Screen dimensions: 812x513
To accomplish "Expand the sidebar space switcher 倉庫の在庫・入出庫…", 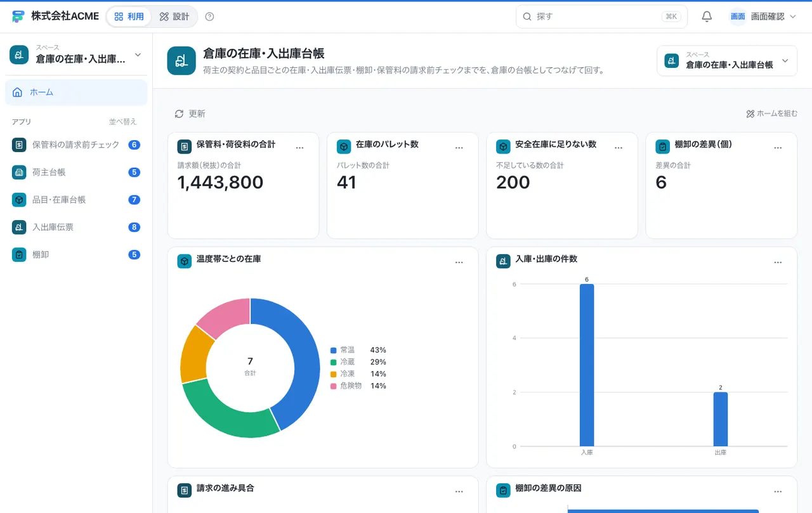I will [x=76, y=55].
